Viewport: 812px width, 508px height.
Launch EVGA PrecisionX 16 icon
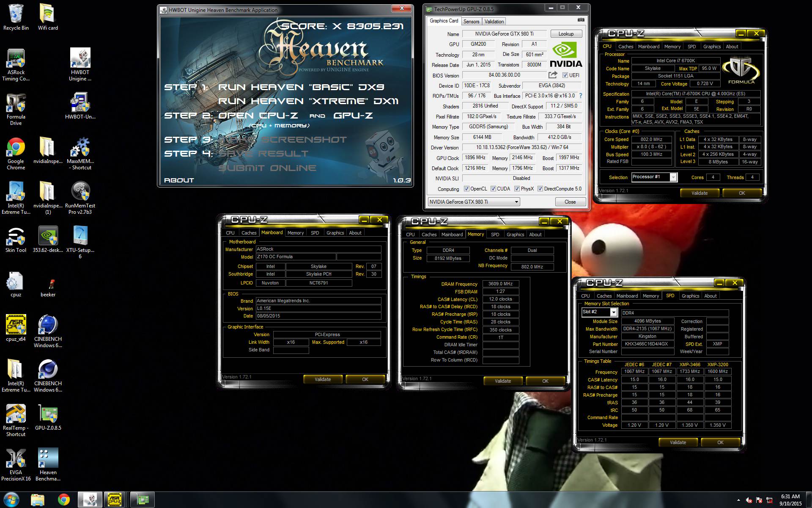point(16,464)
